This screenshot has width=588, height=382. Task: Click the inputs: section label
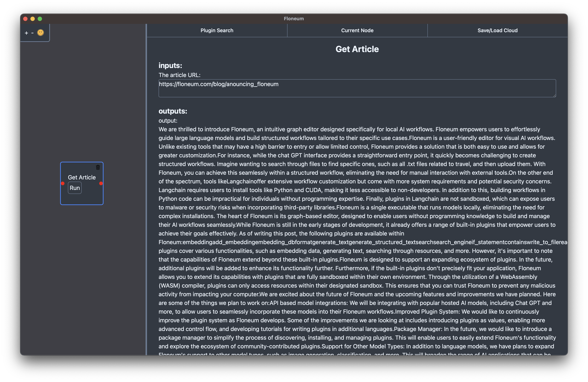pyautogui.click(x=170, y=66)
